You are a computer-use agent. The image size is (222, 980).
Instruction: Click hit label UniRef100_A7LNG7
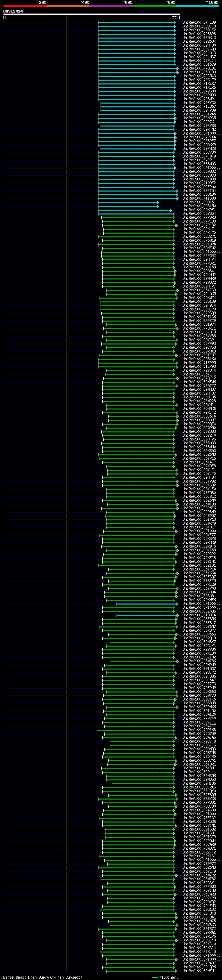(199, 57)
